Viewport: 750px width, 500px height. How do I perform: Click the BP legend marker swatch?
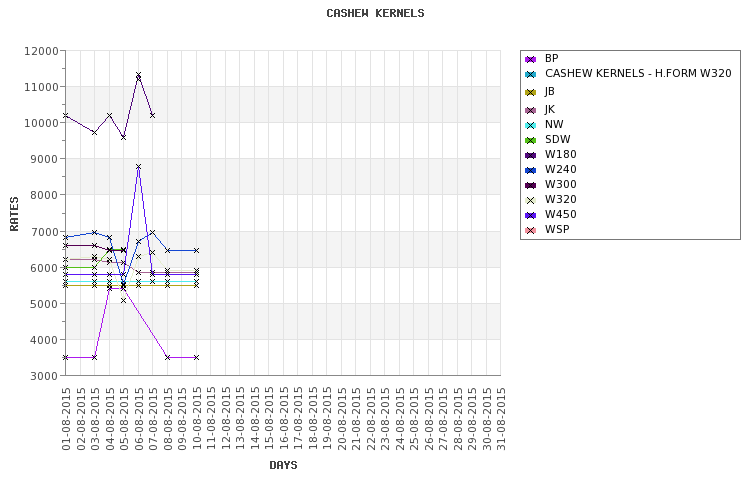[530, 59]
